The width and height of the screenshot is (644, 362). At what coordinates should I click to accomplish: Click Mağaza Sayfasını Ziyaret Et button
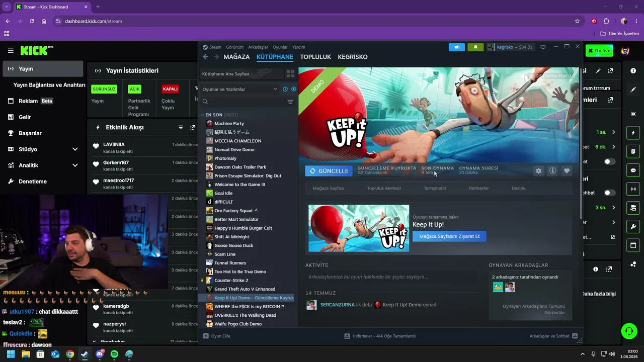click(x=449, y=236)
